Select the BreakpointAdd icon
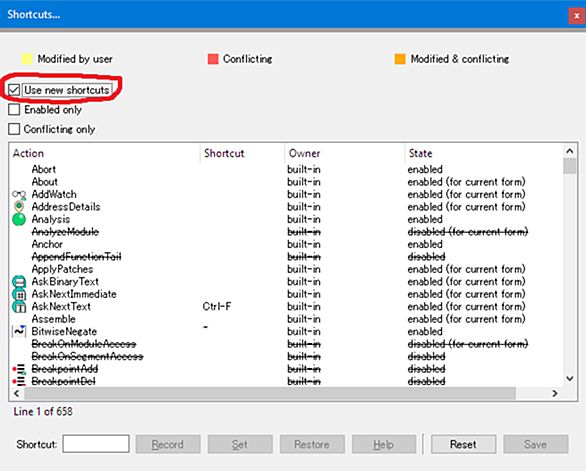 pos(19,369)
